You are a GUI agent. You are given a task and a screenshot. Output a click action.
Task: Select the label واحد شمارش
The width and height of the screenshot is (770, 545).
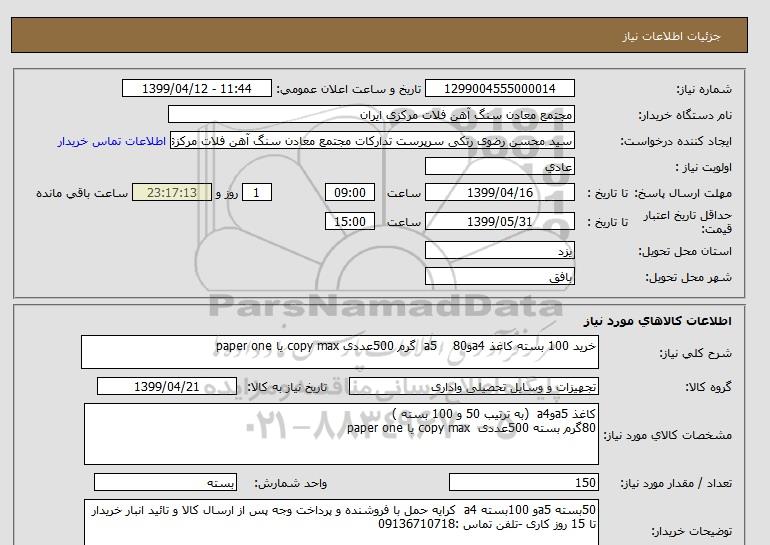point(290,484)
